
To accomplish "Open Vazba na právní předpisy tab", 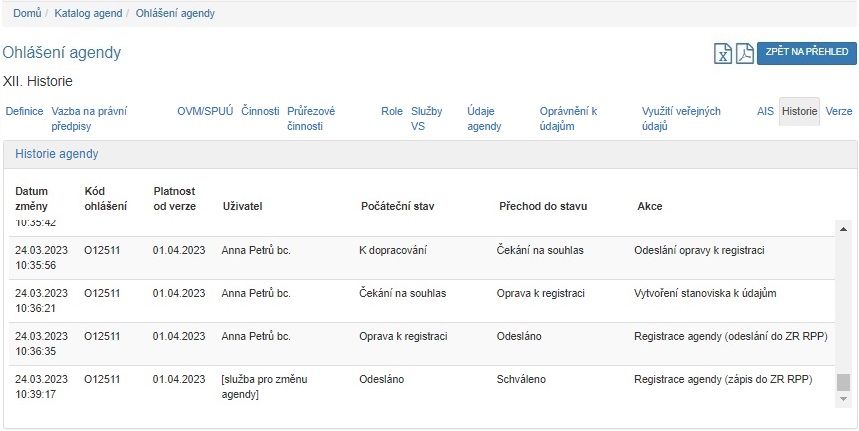I will click(89, 119).
